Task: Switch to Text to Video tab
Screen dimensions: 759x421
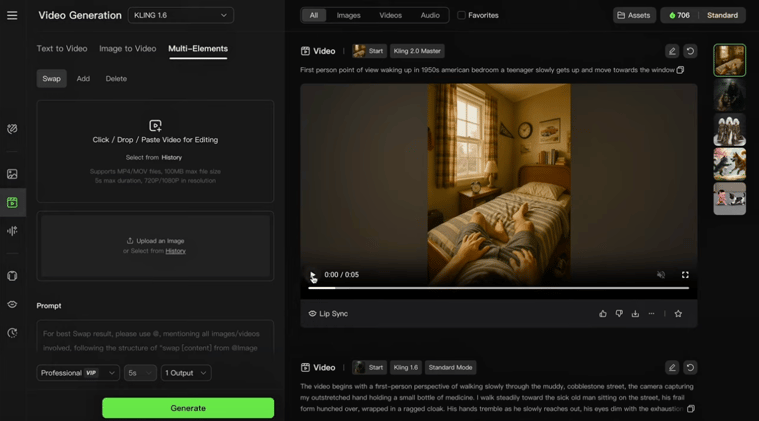Action: pyautogui.click(x=62, y=48)
